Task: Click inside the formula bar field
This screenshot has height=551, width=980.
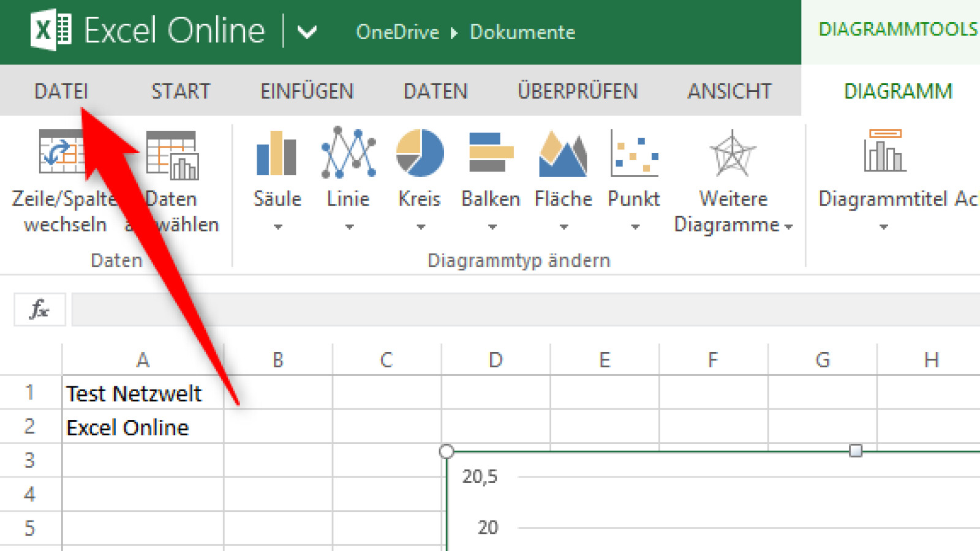Action: 526,310
